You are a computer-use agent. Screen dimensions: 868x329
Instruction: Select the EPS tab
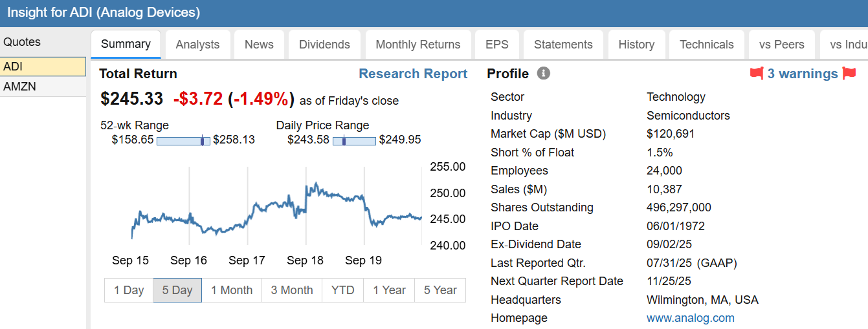[x=497, y=45]
